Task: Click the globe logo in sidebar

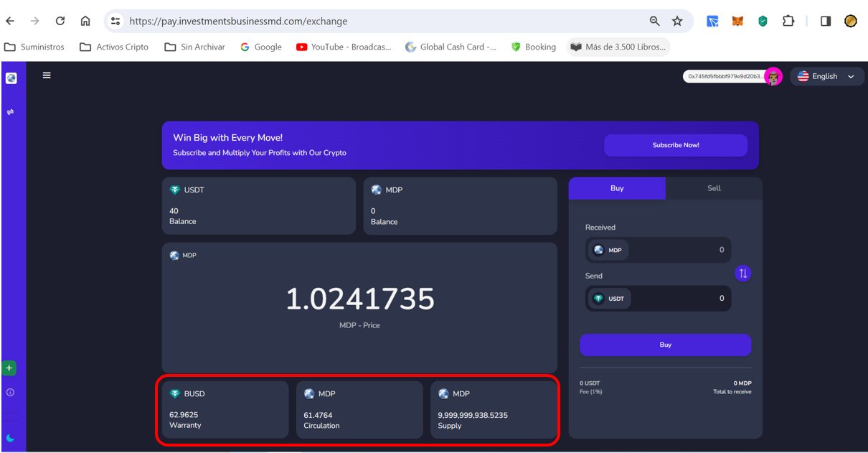Action: coord(11,78)
